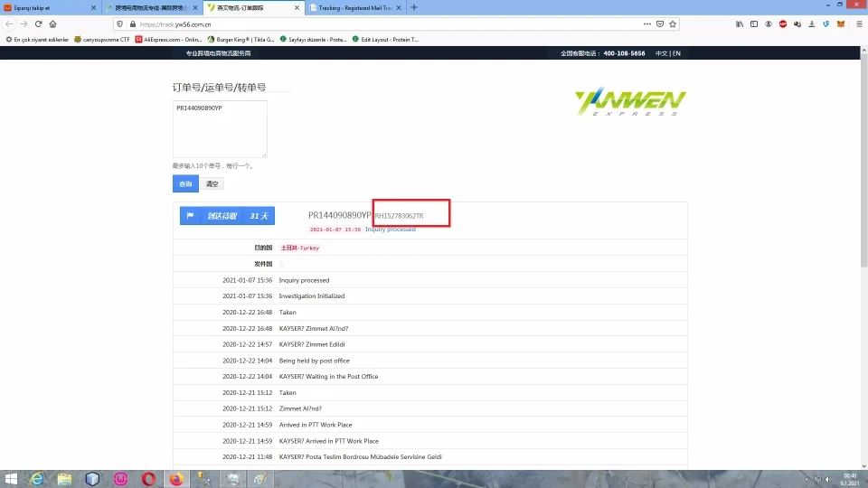Select the Arrived in PTT Work Place row
Viewport: 868px width, 488px height.
coord(430,425)
